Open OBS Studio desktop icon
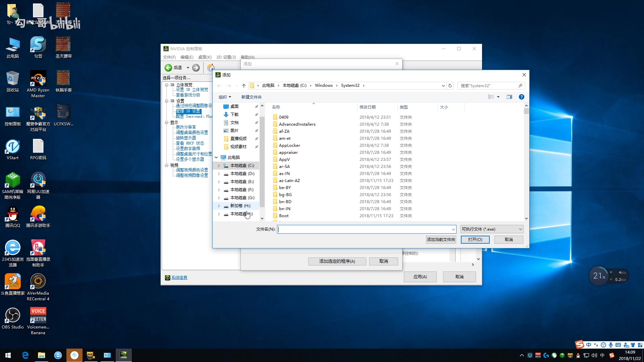Viewport: 644px width, 362px height. click(13, 319)
